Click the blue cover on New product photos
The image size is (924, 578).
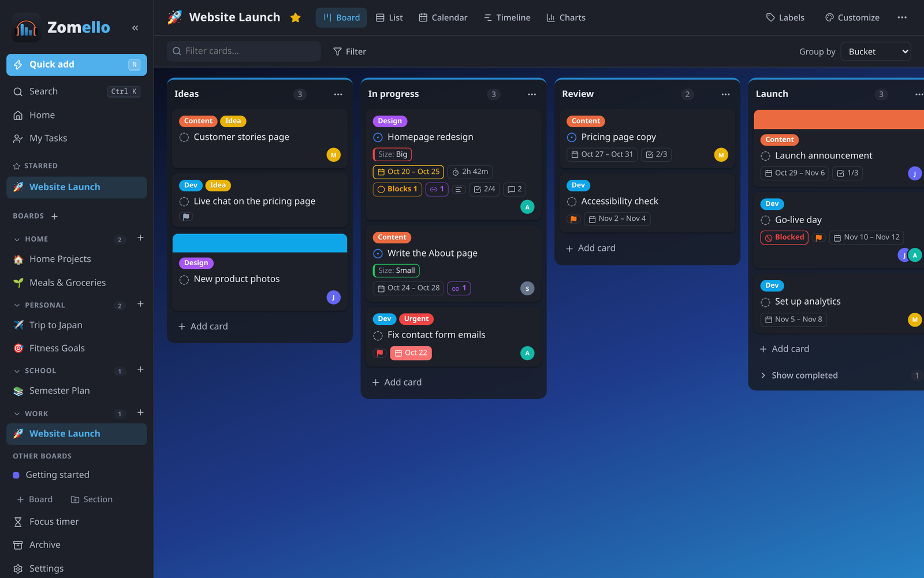pyautogui.click(x=260, y=243)
